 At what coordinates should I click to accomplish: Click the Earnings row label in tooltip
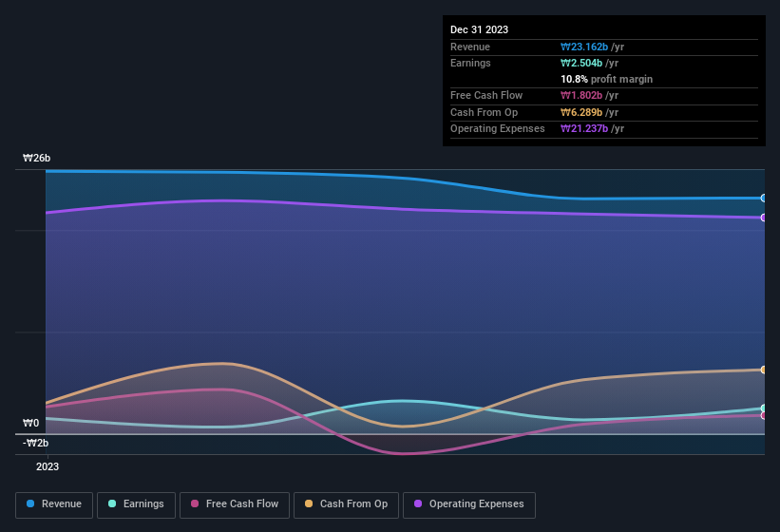pos(470,63)
